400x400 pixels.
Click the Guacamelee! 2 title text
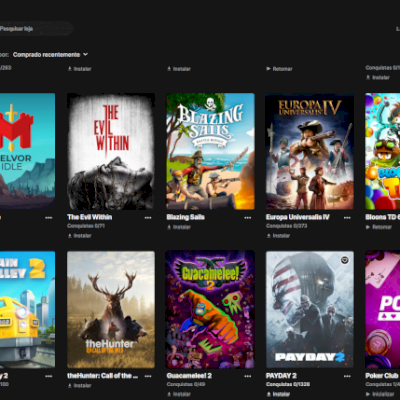[189, 376]
